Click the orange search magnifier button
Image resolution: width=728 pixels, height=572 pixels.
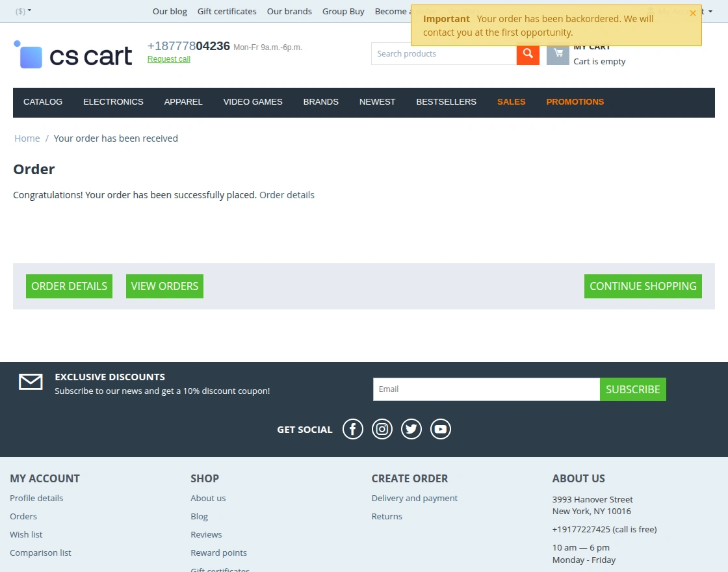[528, 54]
